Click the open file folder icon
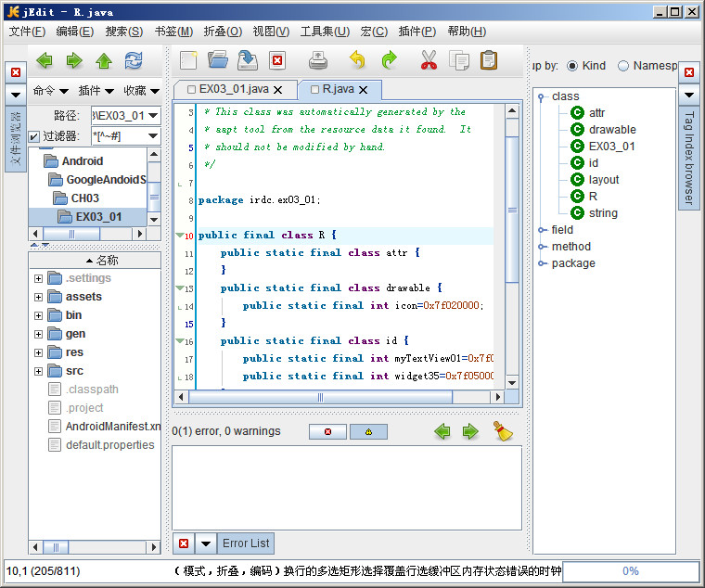 click(218, 61)
